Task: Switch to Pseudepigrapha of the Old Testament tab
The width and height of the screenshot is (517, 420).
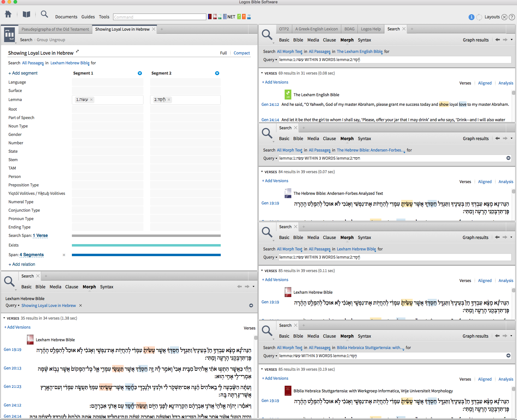Action: click(55, 29)
